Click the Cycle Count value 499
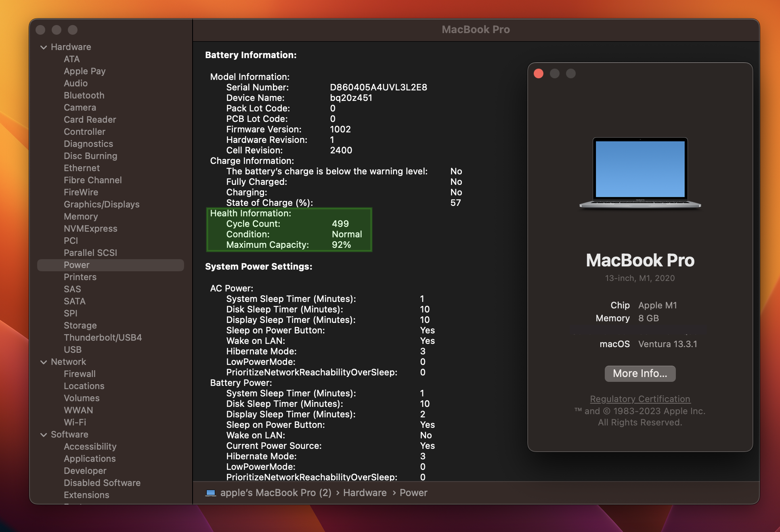This screenshot has height=532, width=780. pos(340,224)
